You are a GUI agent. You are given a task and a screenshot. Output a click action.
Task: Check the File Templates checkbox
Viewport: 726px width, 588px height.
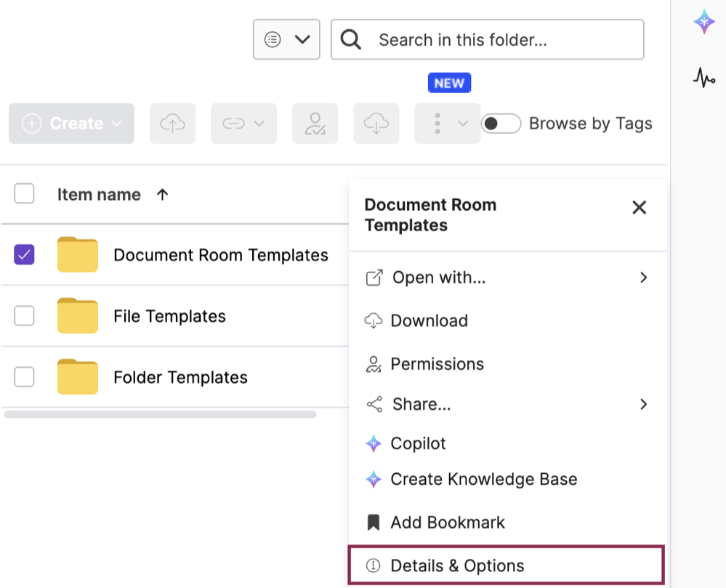pyautogui.click(x=24, y=315)
